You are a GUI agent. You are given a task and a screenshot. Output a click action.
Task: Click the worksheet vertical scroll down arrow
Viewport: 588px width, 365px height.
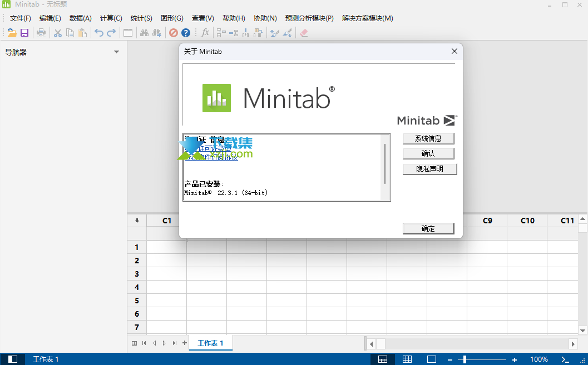(x=582, y=330)
